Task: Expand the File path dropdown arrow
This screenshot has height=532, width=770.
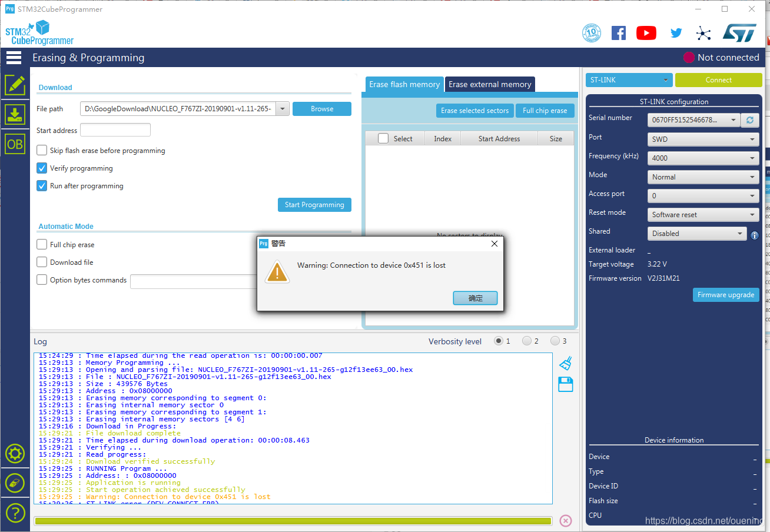Action: click(x=283, y=109)
